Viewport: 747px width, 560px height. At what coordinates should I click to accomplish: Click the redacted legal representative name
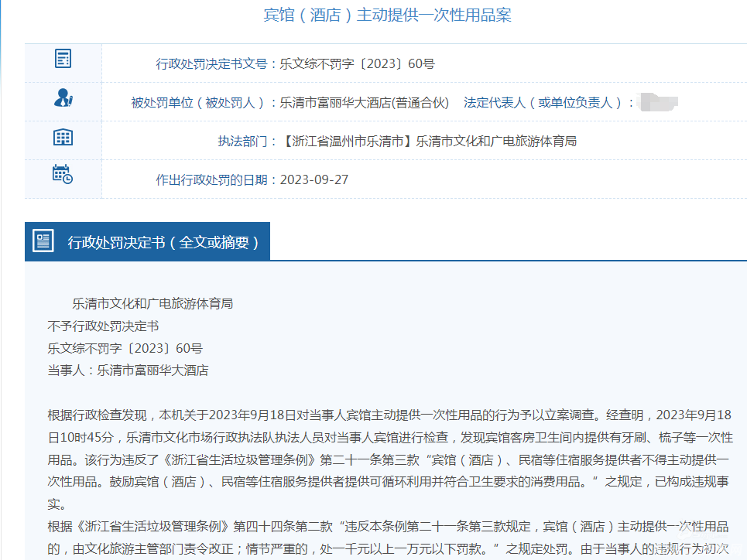659,102
